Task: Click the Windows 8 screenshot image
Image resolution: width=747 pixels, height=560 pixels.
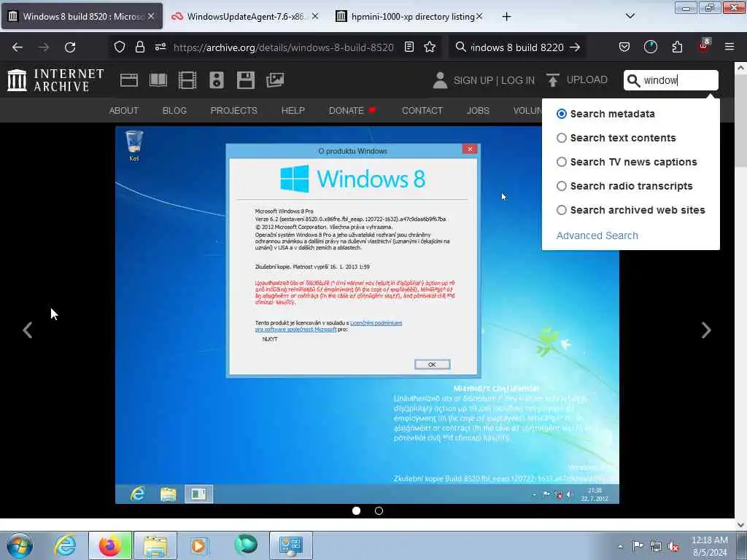Action: click(x=367, y=314)
